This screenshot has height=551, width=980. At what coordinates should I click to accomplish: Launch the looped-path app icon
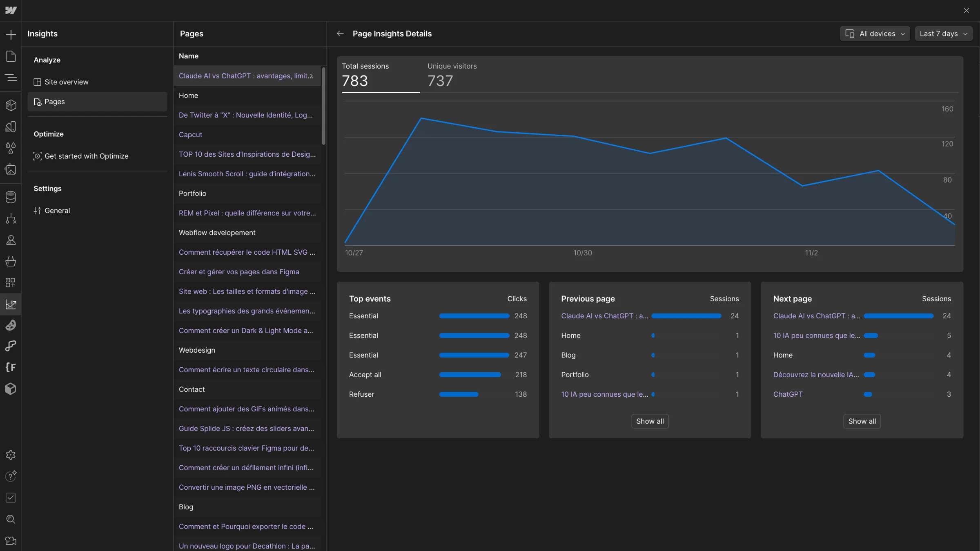tap(11, 346)
